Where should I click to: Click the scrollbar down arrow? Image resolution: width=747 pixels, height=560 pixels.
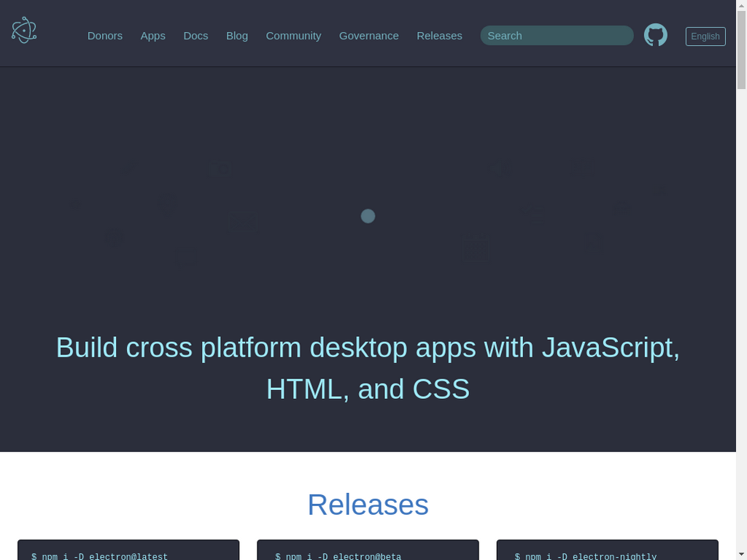(x=741, y=556)
